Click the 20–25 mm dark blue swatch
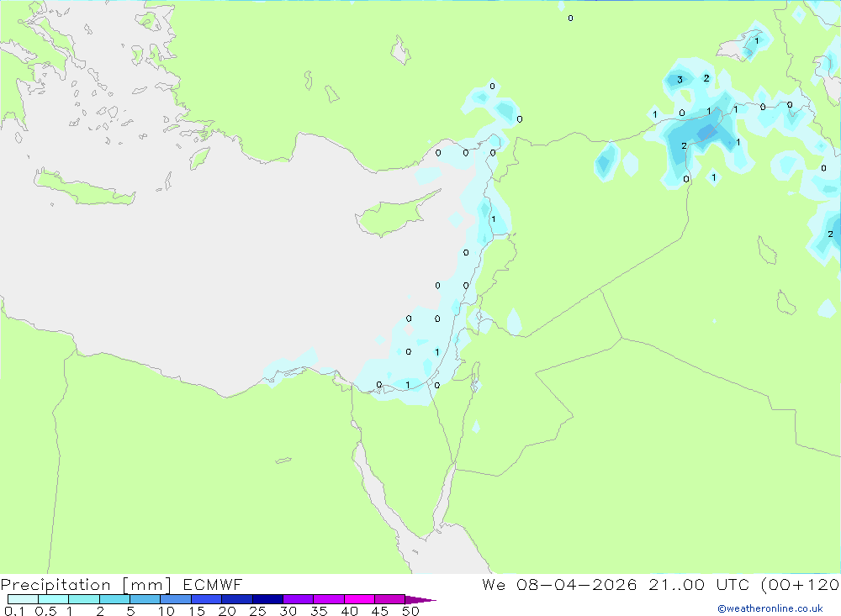 point(237,599)
